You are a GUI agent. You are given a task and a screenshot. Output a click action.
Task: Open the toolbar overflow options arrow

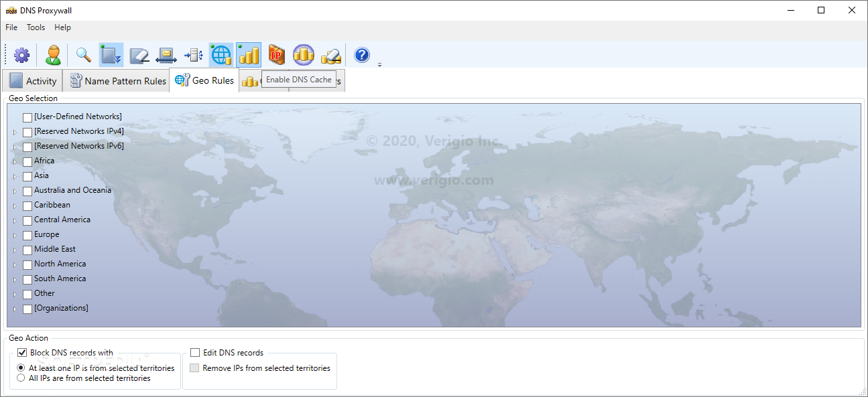pyautogui.click(x=380, y=64)
